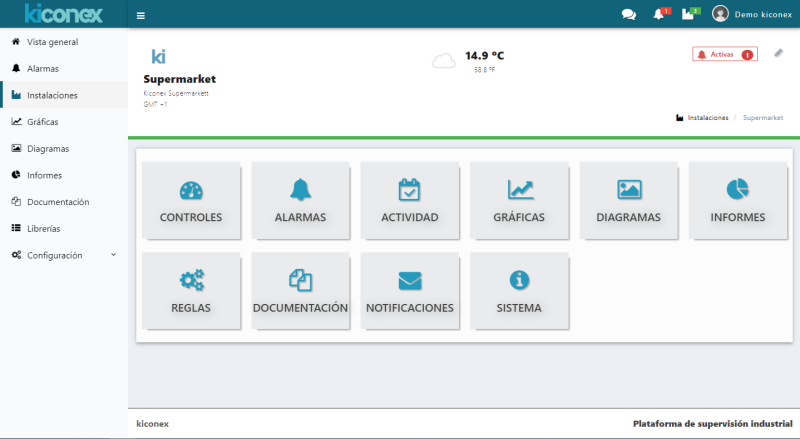Open the GRÁFICAS chart tile
The height and width of the screenshot is (439, 800).
point(519,200)
